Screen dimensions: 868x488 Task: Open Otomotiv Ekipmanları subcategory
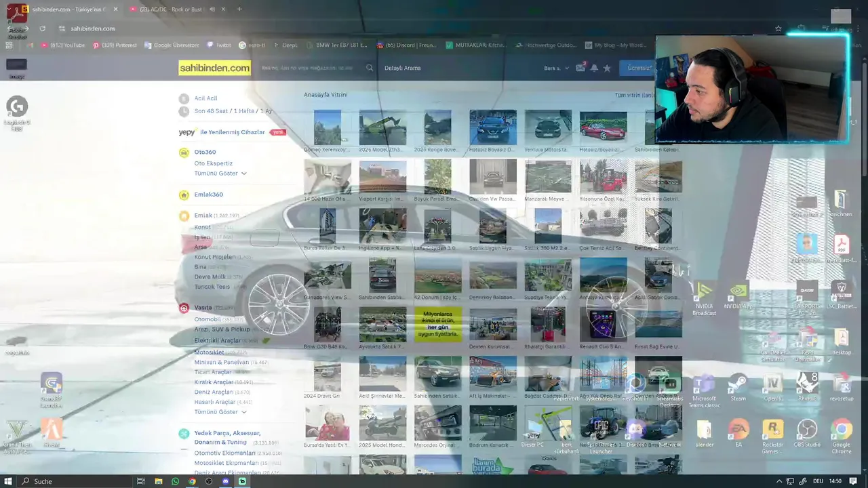225,453
